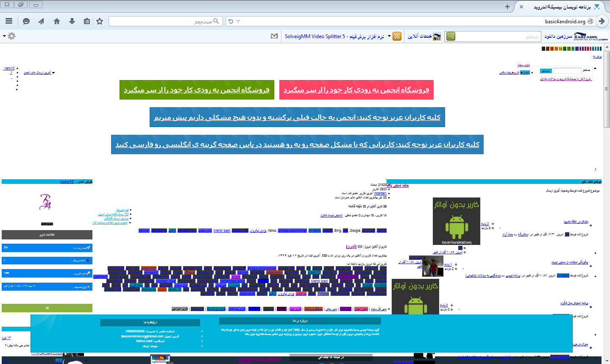Open the downloads arrow icon
Viewport: 610px width, 364px height.
(72, 21)
